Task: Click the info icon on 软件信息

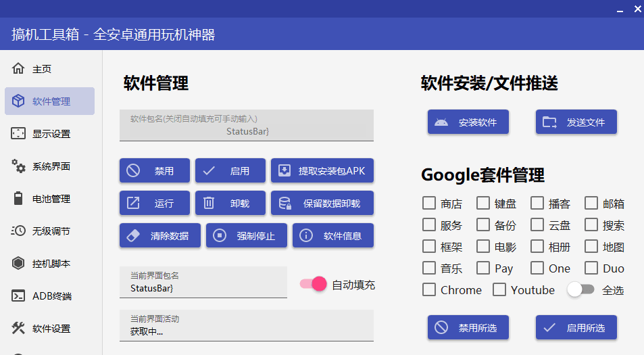Action: [306, 235]
